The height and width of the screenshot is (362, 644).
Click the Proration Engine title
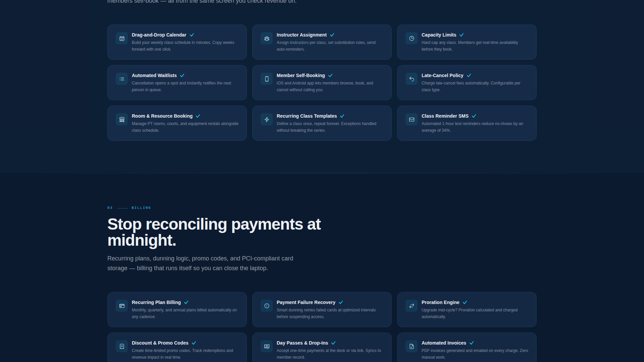click(x=440, y=302)
